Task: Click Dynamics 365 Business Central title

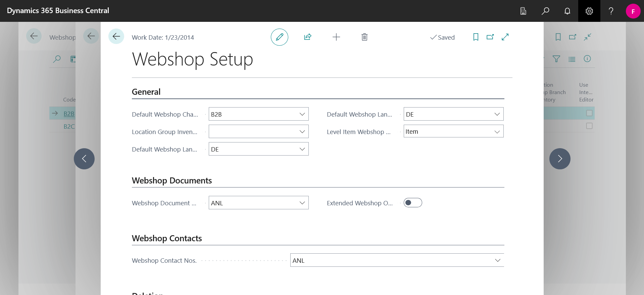Action: click(58, 11)
